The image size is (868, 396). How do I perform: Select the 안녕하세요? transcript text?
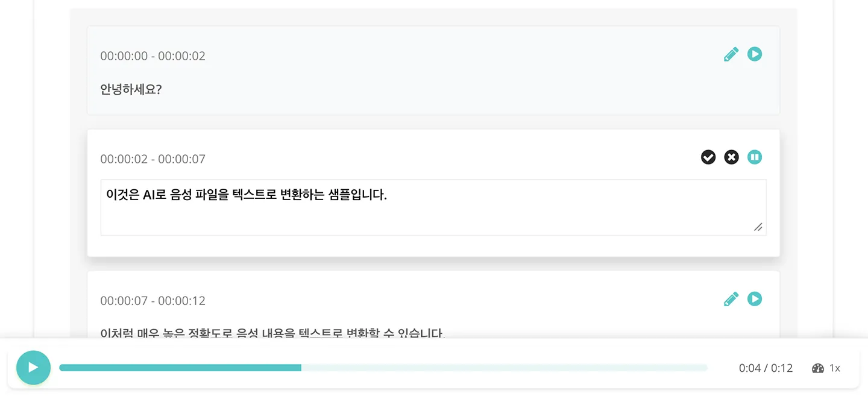pos(131,90)
